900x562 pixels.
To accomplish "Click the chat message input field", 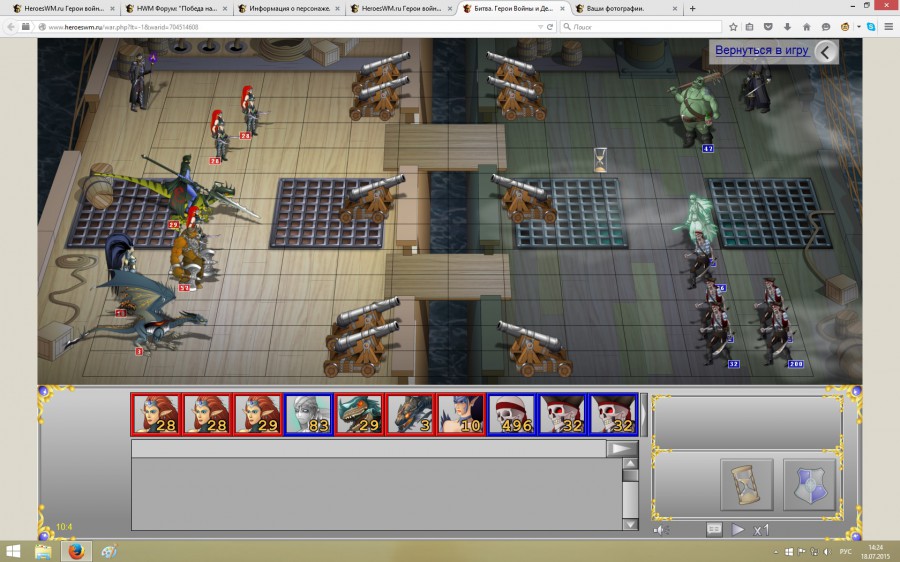I will pos(368,448).
